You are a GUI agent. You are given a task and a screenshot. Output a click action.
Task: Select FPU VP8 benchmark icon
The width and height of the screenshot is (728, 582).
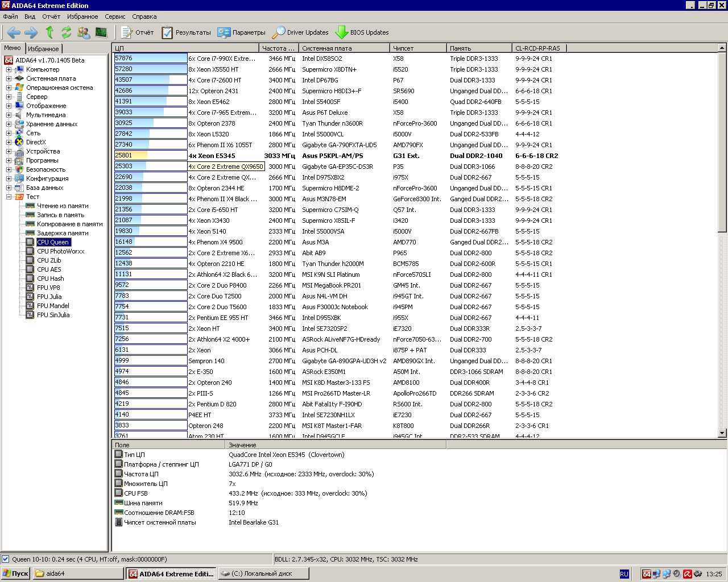30,288
